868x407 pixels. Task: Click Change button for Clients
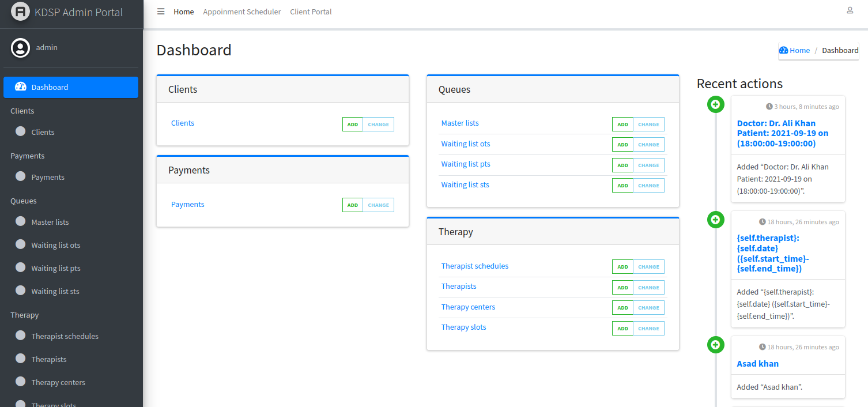[379, 125]
